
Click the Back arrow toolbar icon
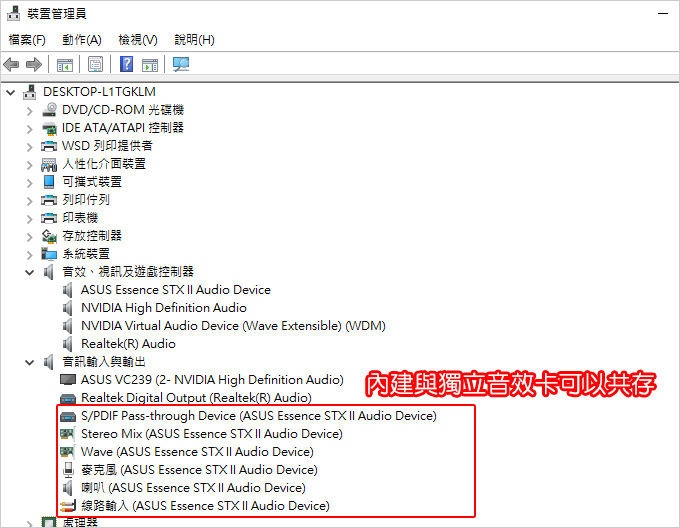tap(11, 65)
